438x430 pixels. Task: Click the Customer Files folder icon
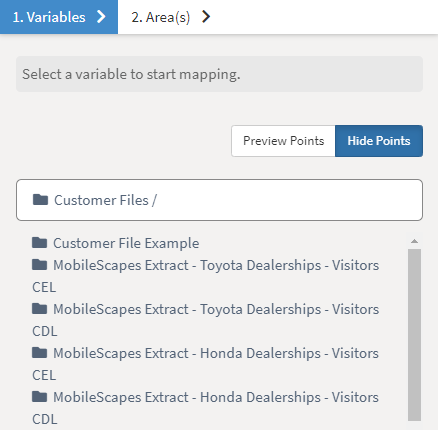click(x=40, y=200)
